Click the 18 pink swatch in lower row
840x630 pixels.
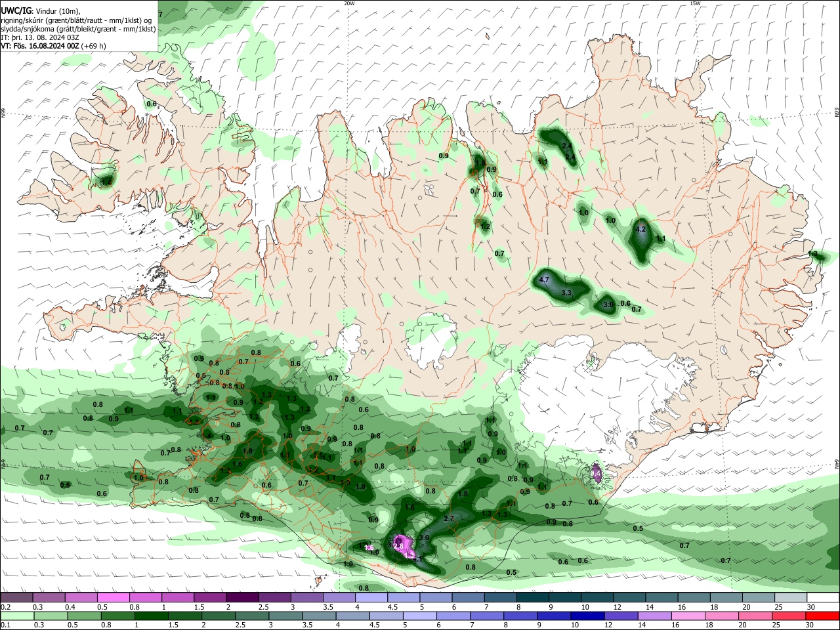(721, 616)
